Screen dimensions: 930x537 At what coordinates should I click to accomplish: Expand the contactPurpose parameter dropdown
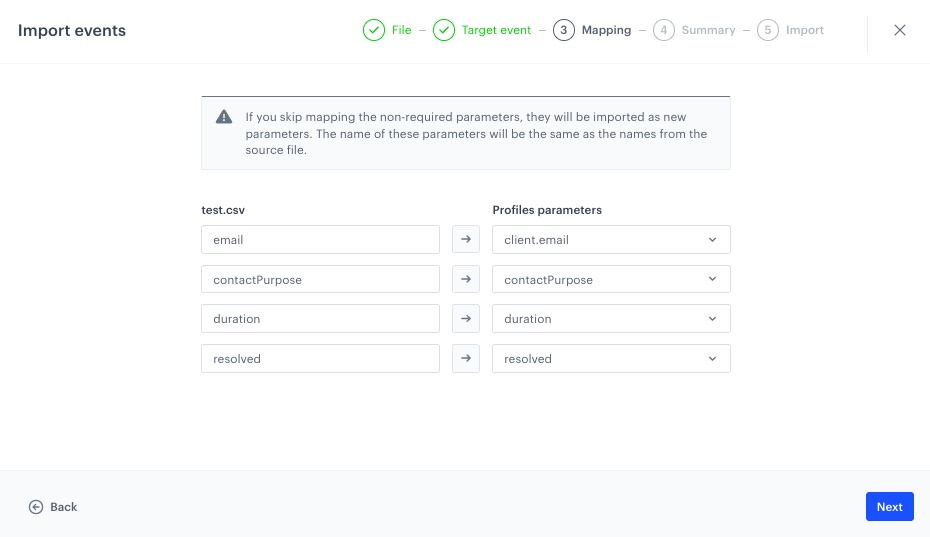[x=611, y=280]
